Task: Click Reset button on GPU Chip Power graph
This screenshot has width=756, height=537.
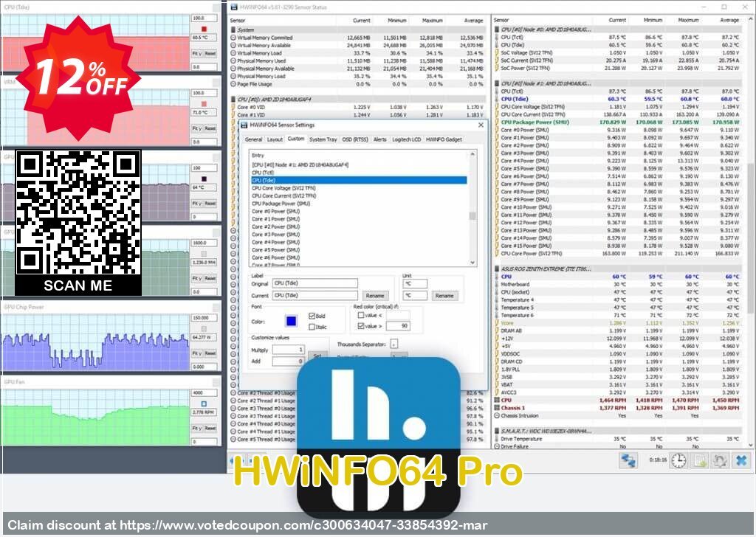Action: point(210,353)
